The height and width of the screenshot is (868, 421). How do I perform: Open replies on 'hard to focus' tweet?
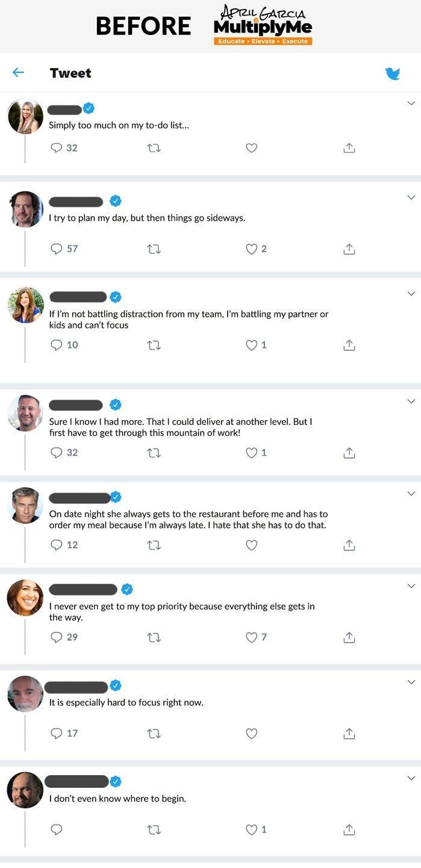[57, 734]
